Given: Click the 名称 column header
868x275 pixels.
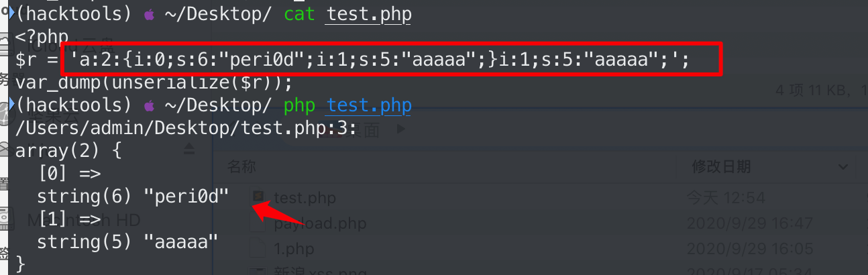Looking at the screenshot, I should click(x=241, y=166).
